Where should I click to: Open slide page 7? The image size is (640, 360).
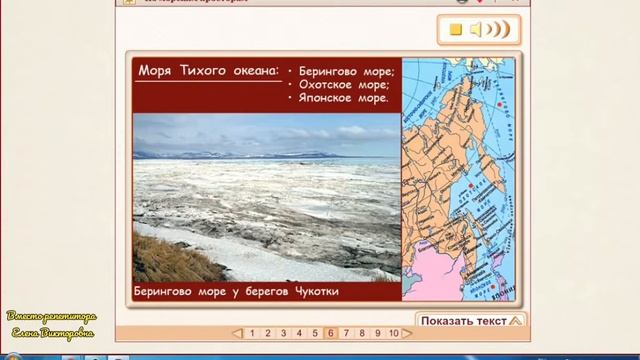346,333
